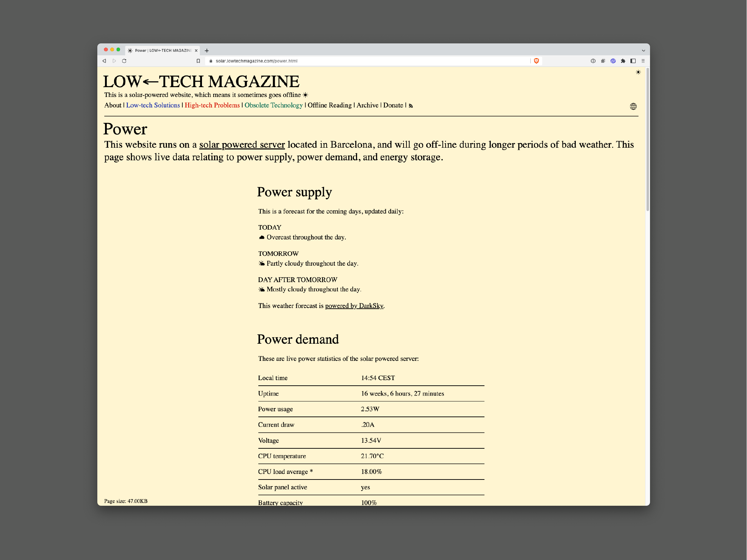Click the bookmark icon in address bar
The height and width of the screenshot is (560, 747).
pyautogui.click(x=198, y=61)
